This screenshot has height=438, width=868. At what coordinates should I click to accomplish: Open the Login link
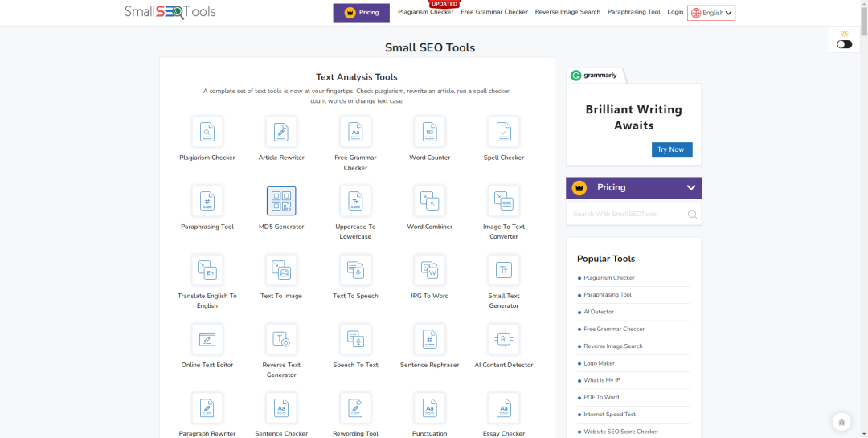(x=675, y=12)
